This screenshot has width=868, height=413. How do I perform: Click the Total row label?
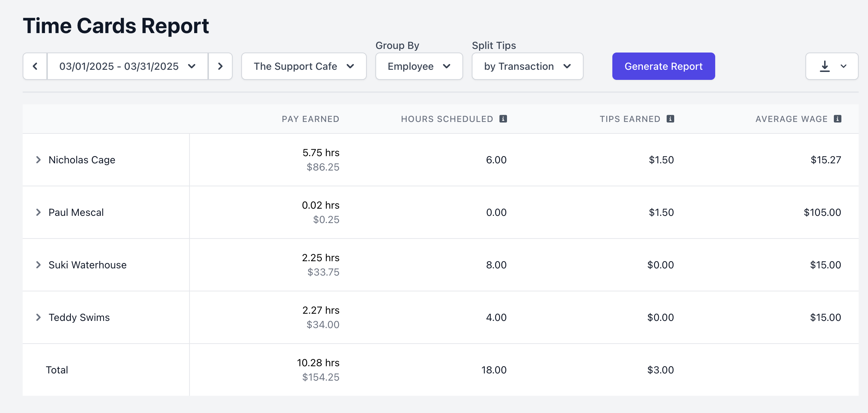(57, 370)
